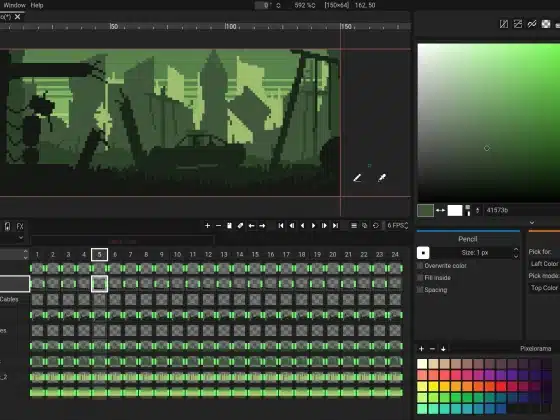The height and width of the screenshot is (420, 560).
Task: Expand the color picker options chevron
Action: point(532,222)
